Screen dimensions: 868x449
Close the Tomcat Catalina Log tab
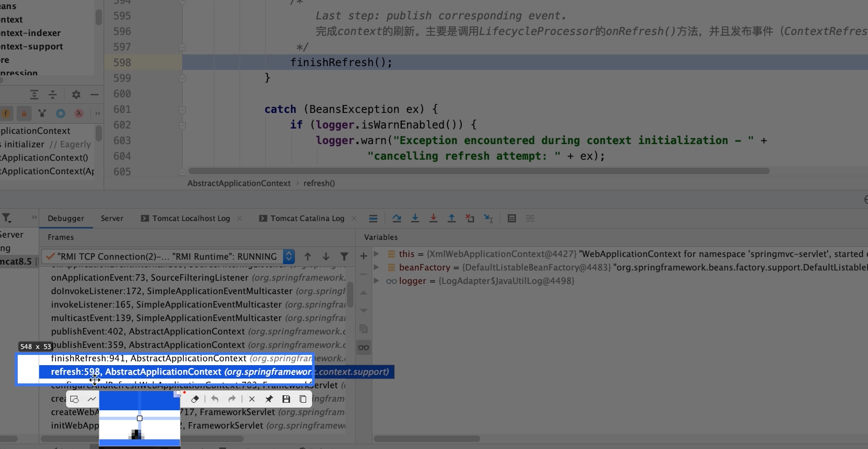click(x=354, y=218)
